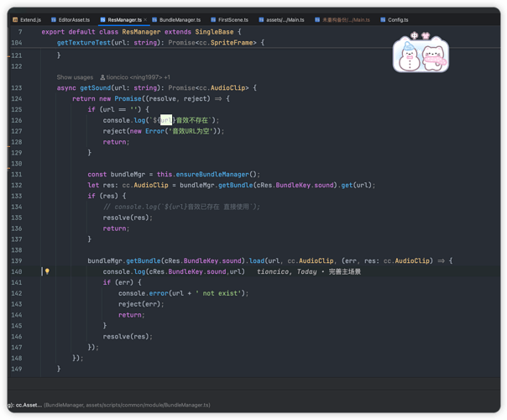Click the FirstScene.ts tab file icon
Image resolution: width=507 pixels, height=420 pixels.
click(213, 19)
